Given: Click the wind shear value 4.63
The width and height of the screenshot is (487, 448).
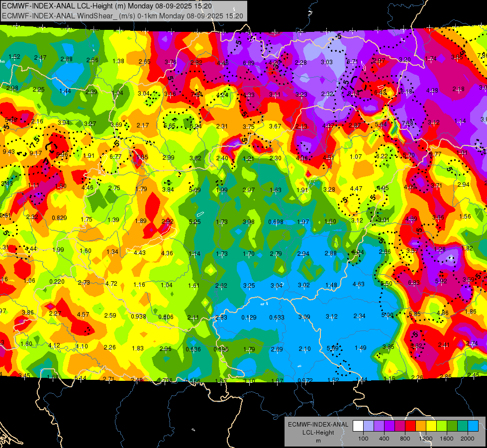Looking at the screenshot, I should [359, 284].
